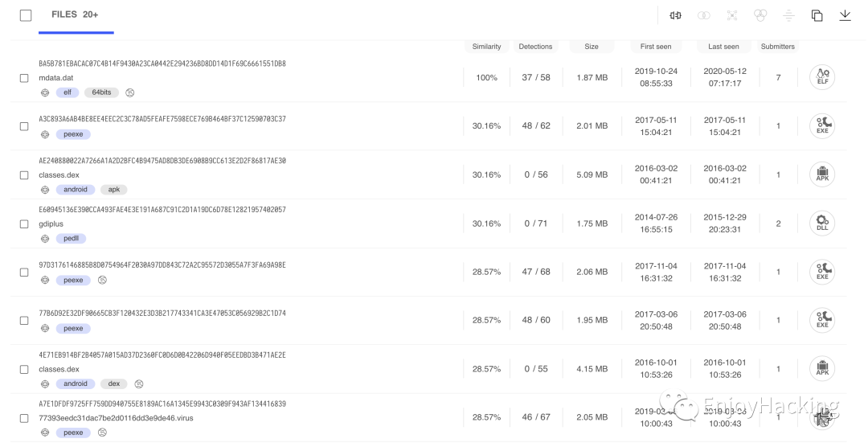
Task: Click the face icon next to 64bits tag
Action: click(130, 92)
